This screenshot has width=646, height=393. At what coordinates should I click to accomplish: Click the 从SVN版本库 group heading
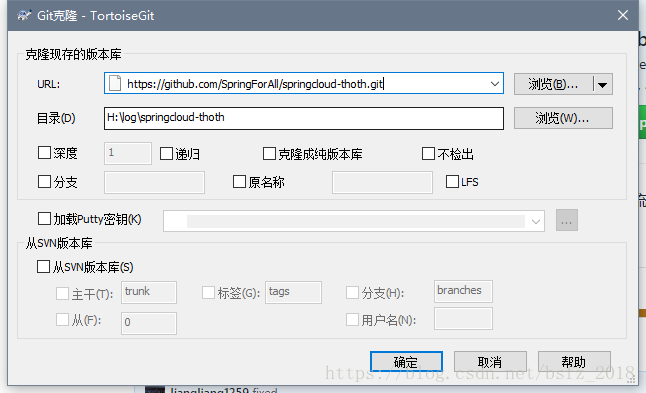[59, 243]
